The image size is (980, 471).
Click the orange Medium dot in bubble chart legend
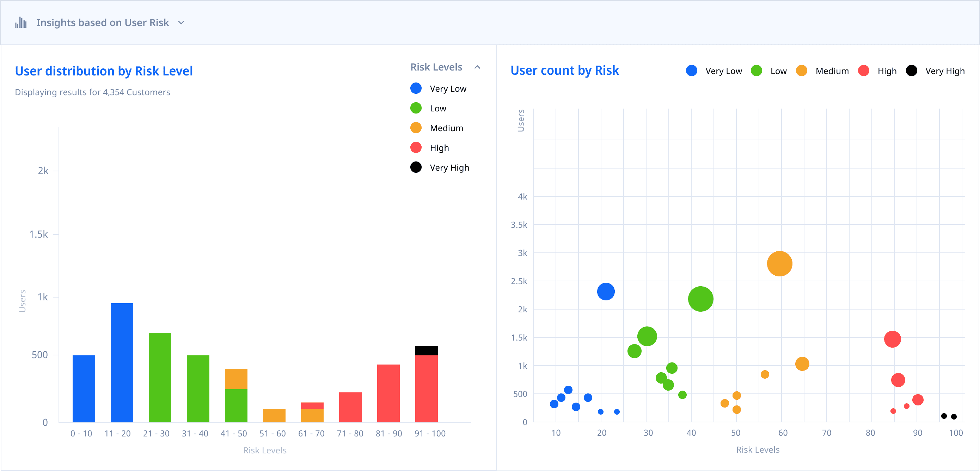(801, 71)
